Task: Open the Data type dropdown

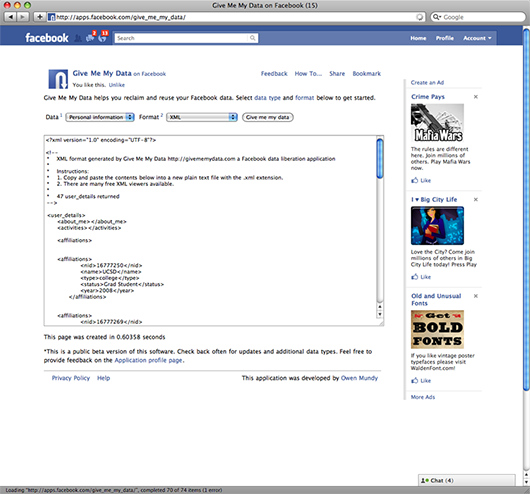Action: coord(100,117)
